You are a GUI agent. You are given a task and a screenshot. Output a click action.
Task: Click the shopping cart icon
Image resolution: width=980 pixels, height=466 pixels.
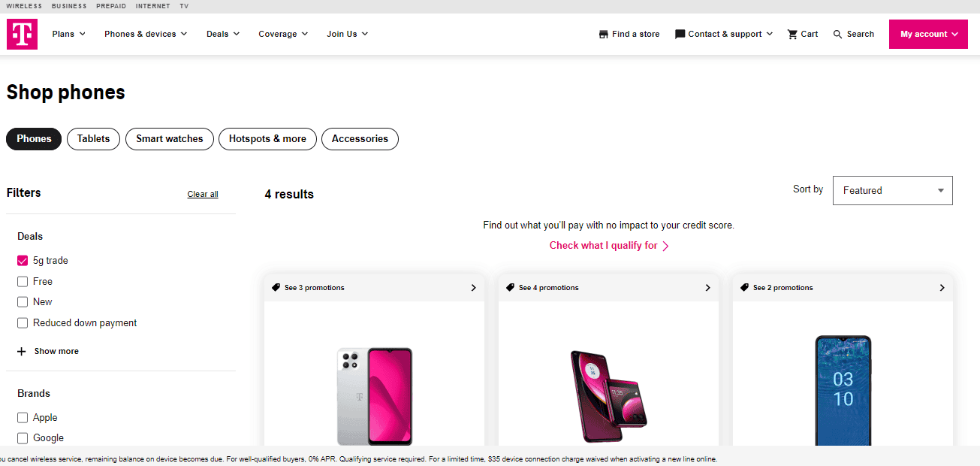pos(792,34)
